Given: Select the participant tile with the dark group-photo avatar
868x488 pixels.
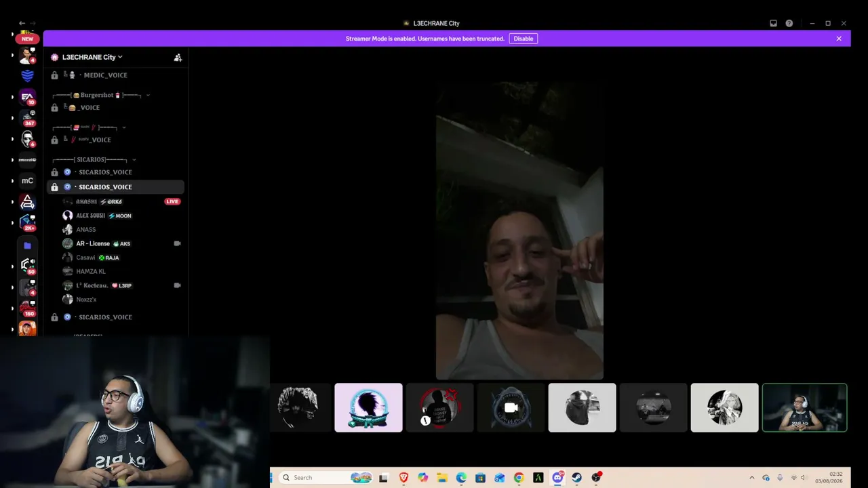Looking at the screenshot, I should [x=653, y=407].
